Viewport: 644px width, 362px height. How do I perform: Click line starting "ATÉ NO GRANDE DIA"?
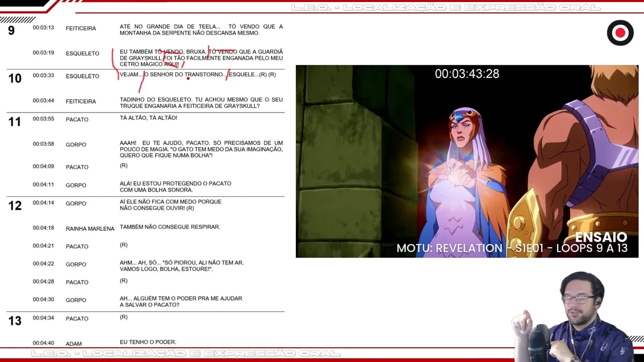[201, 30]
